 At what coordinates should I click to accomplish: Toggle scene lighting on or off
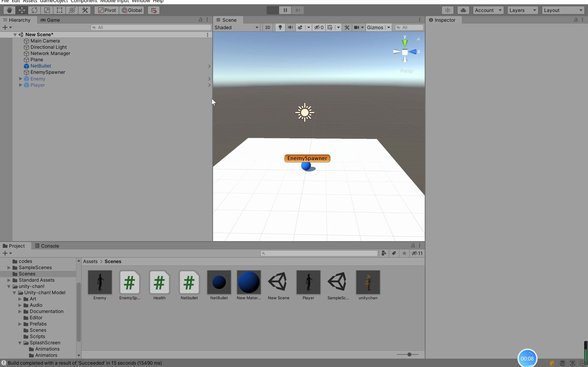280,27
